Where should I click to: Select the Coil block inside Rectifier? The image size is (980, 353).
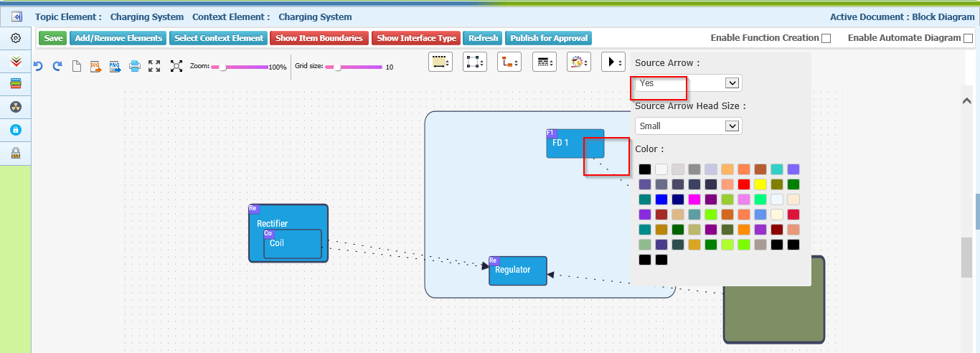point(292,243)
